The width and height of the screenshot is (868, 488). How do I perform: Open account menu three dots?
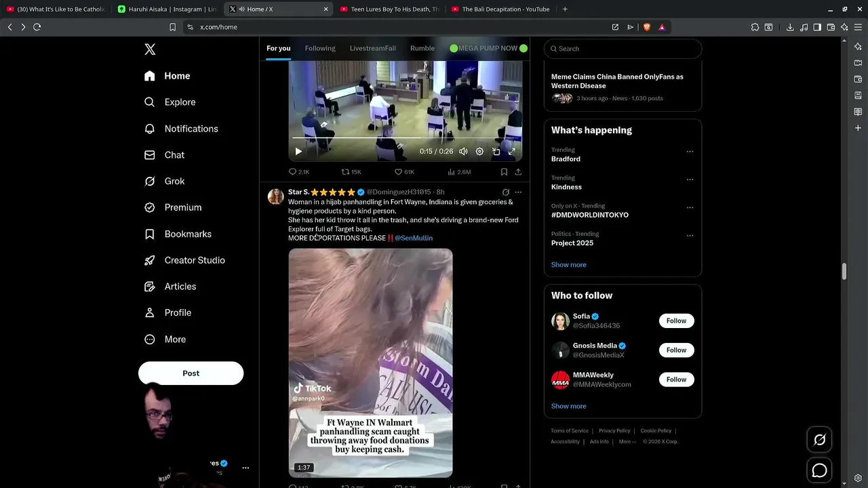(x=245, y=468)
